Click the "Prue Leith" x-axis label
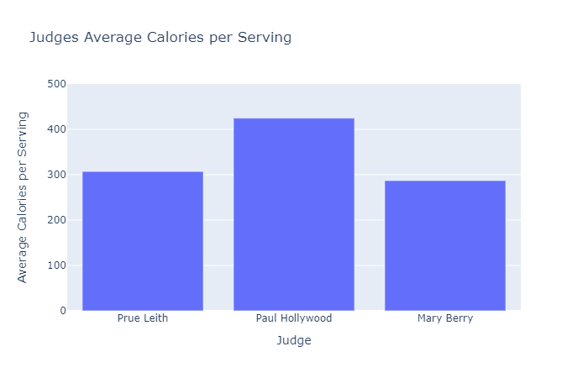Viewport: 588px width, 378px height. coord(143,319)
